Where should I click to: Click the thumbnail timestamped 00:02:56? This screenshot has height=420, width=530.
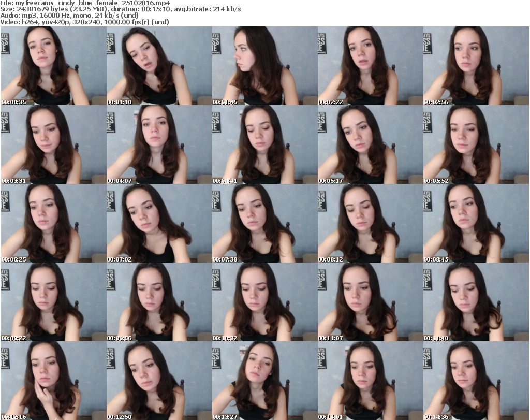pos(476,66)
